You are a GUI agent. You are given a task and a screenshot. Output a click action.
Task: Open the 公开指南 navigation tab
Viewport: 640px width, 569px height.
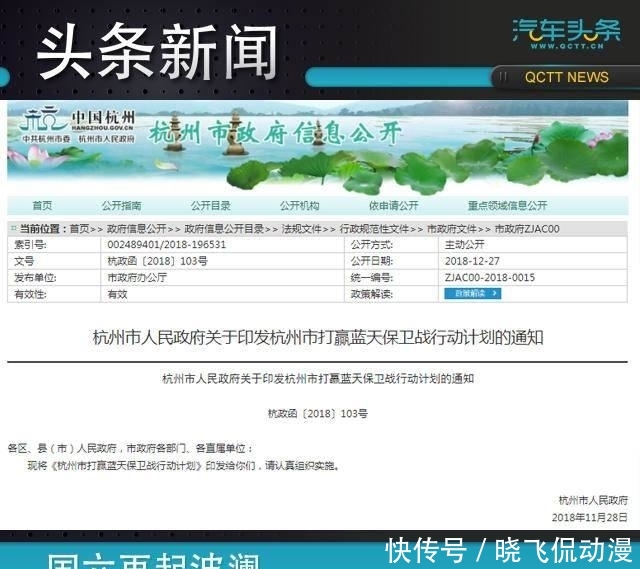121,205
